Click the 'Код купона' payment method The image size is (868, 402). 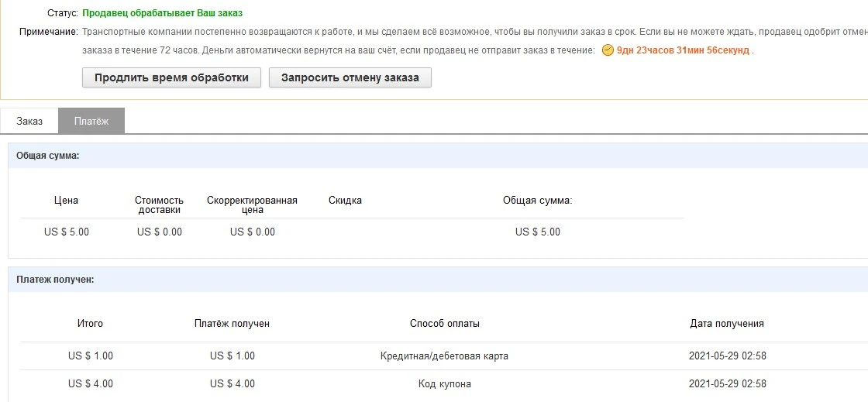pos(445,383)
